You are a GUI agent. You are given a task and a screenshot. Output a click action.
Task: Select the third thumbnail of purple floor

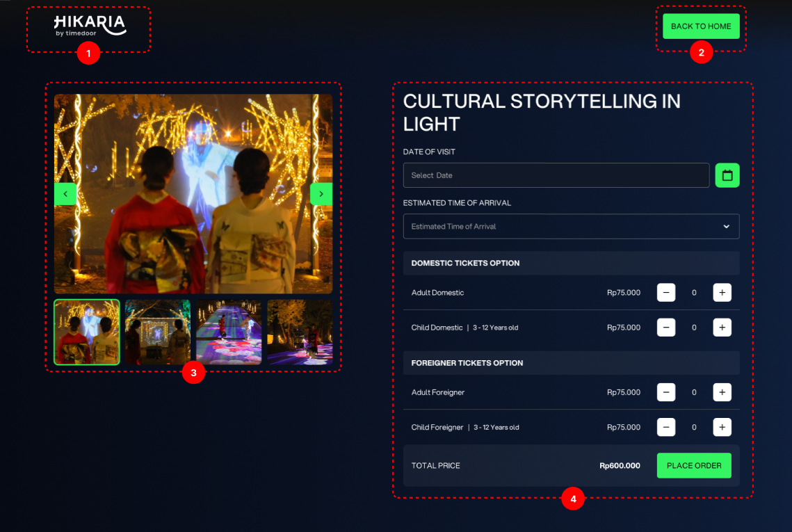coord(229,332)
